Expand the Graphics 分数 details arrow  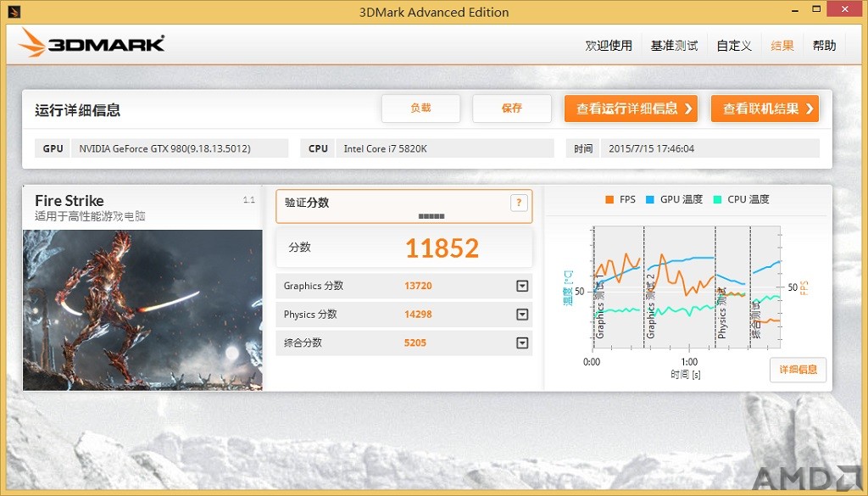[522, 287]
